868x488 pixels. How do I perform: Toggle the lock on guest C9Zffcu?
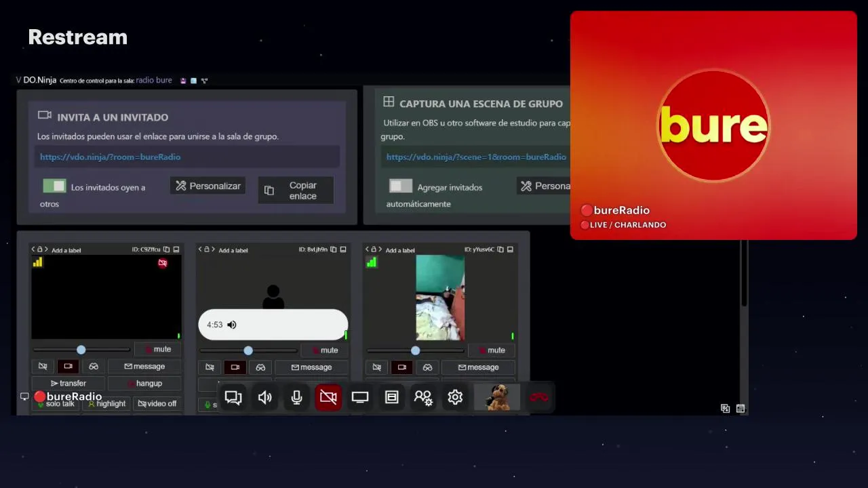click(x=39, y=249)
